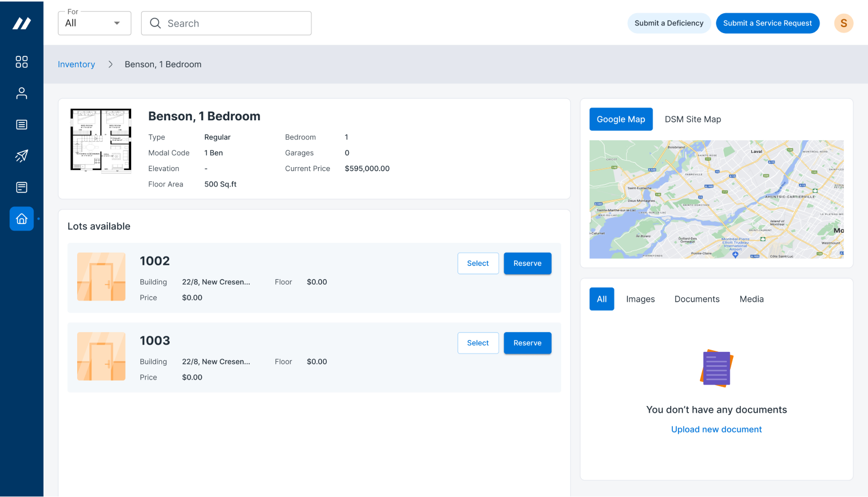Click the airport pin on the map

point(735,254)
